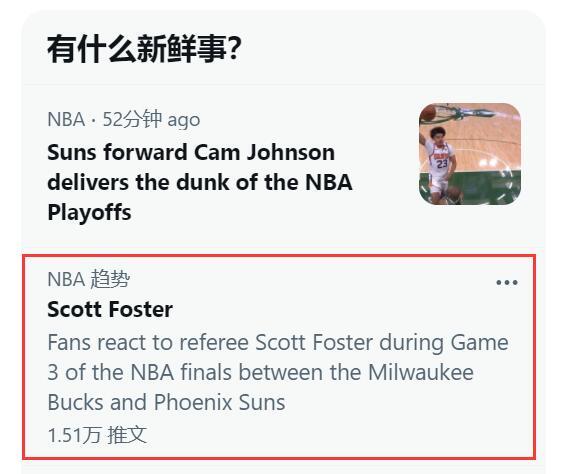Click the '52分钟 ago' timestamp

(151, 119)
